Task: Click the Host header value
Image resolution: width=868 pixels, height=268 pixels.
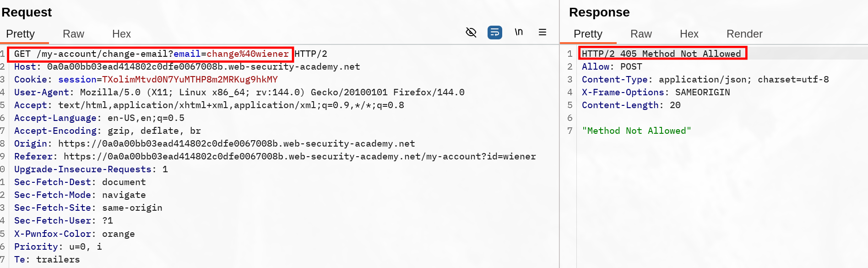Action: tap(203, 67)
